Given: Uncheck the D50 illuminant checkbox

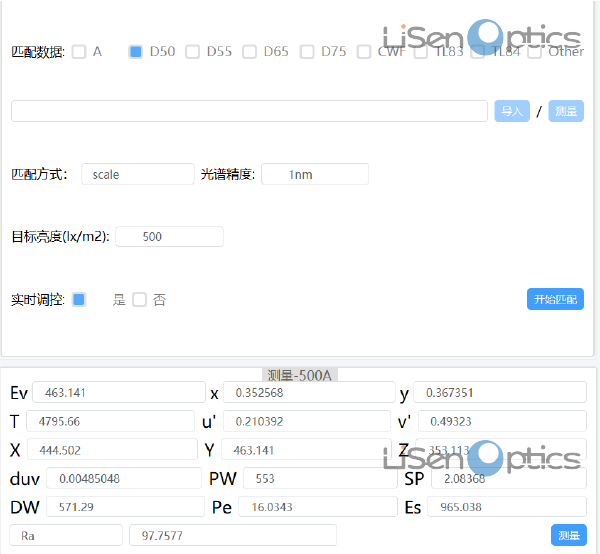Looking at the screenshot, I should 136,52.
